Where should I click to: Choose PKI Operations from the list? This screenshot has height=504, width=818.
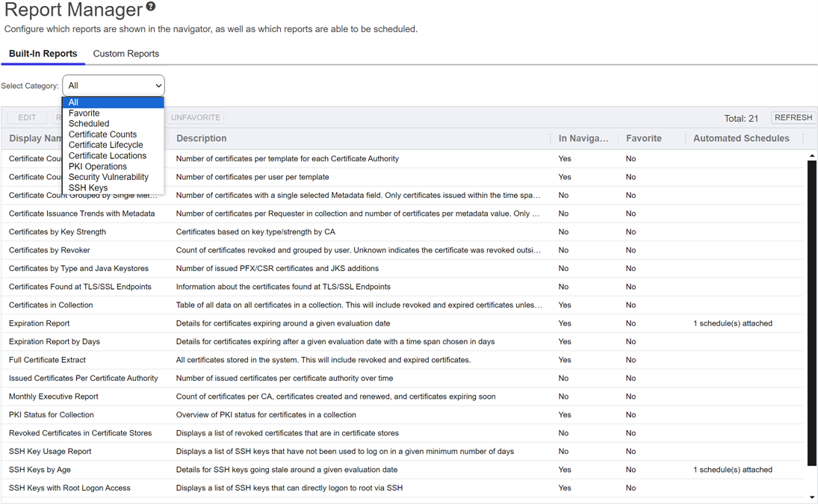97,167
